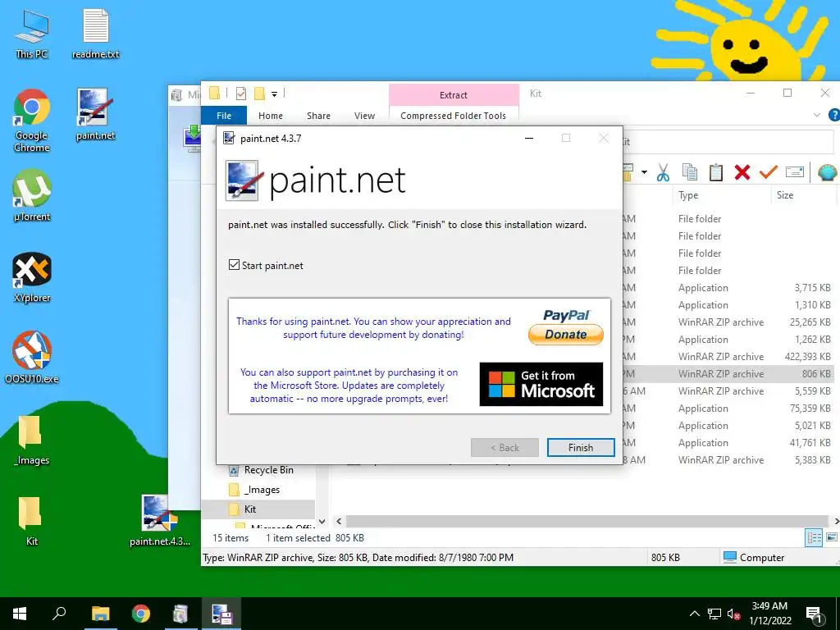
Task: Select the 806 KB WinRAR ZIP archive row
Action: [x=728, y=374]
